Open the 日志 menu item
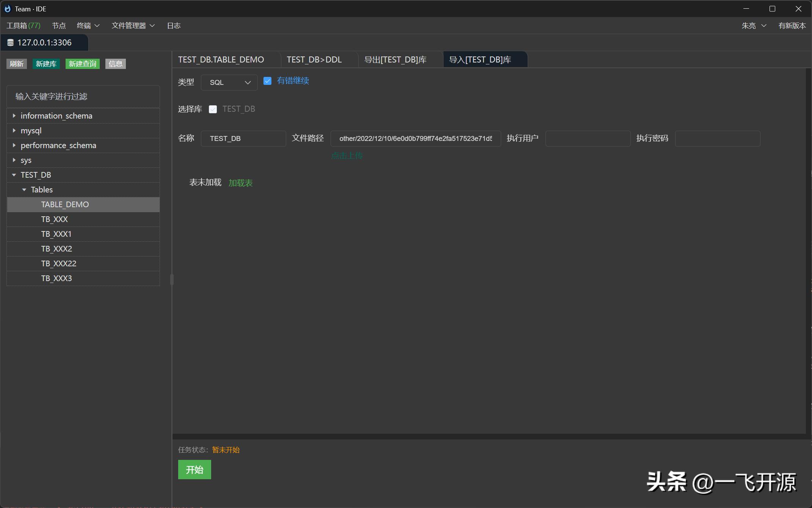Viewport: 812px width, 508px height. tap(174, 26)
